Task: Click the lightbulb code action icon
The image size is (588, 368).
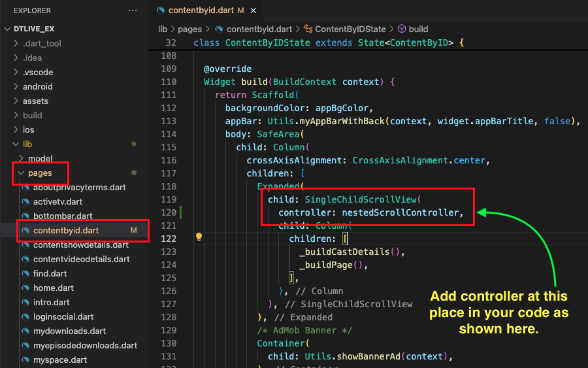Action: tap(199, 237)
